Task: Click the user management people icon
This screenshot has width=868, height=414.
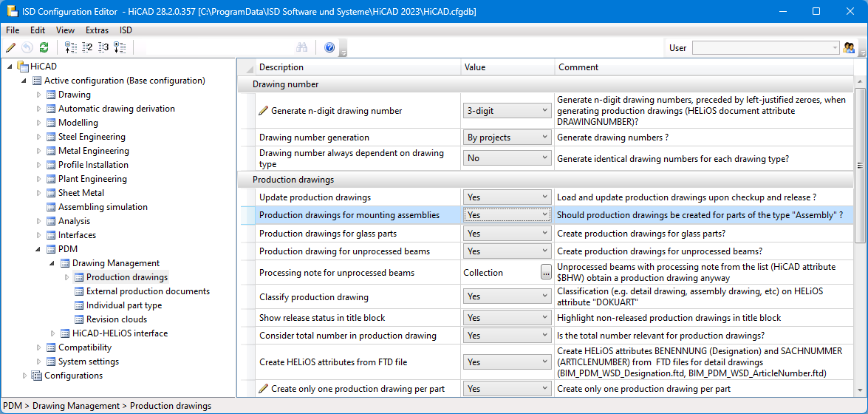Action: coord(850,47)
